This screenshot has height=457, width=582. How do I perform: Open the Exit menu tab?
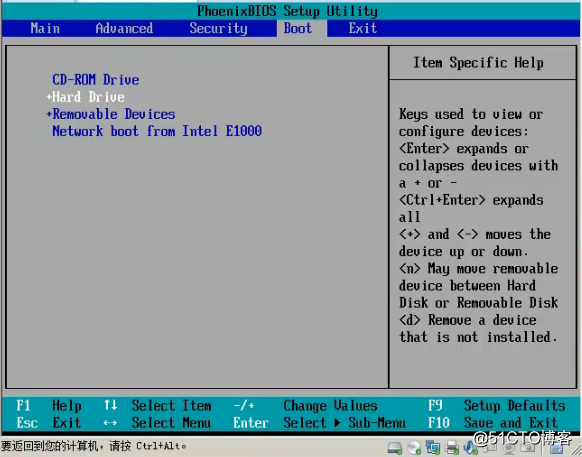pos(363,28)
